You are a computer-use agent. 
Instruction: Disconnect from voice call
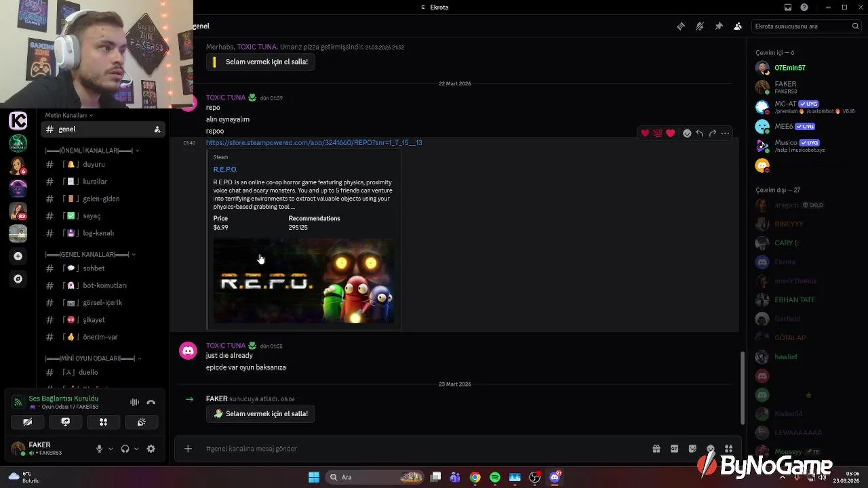click(151, 403)
